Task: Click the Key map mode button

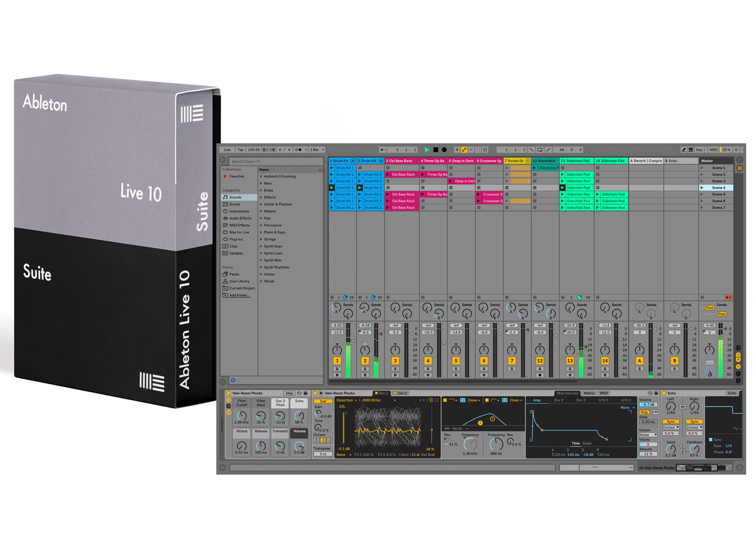Action: [699, 150]
